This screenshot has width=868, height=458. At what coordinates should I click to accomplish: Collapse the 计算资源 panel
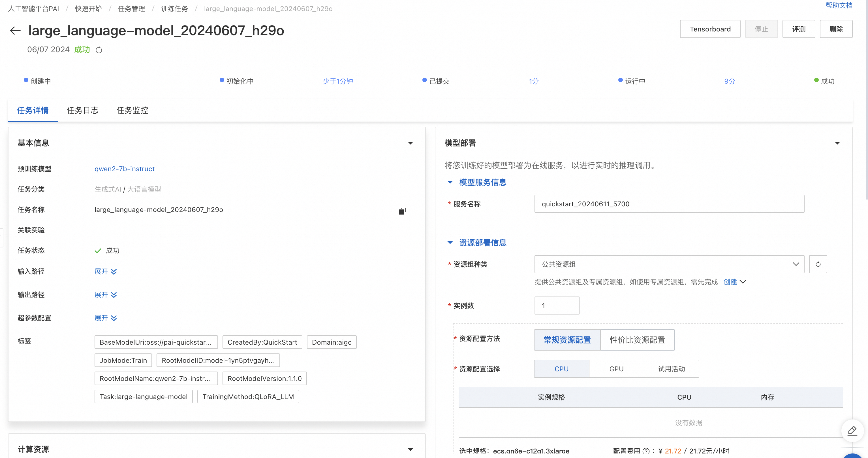coord(411,449)
